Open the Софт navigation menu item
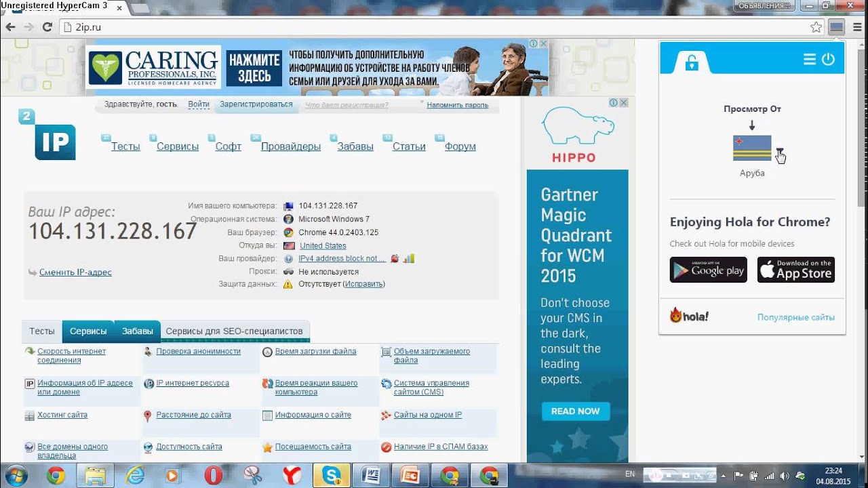 point(229,146)
